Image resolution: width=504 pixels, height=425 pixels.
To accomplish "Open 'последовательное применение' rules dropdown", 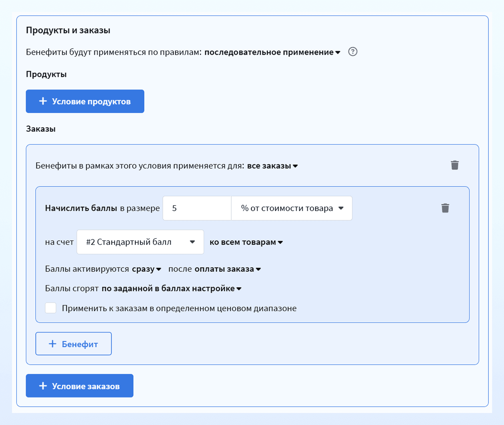I will 272,52.
